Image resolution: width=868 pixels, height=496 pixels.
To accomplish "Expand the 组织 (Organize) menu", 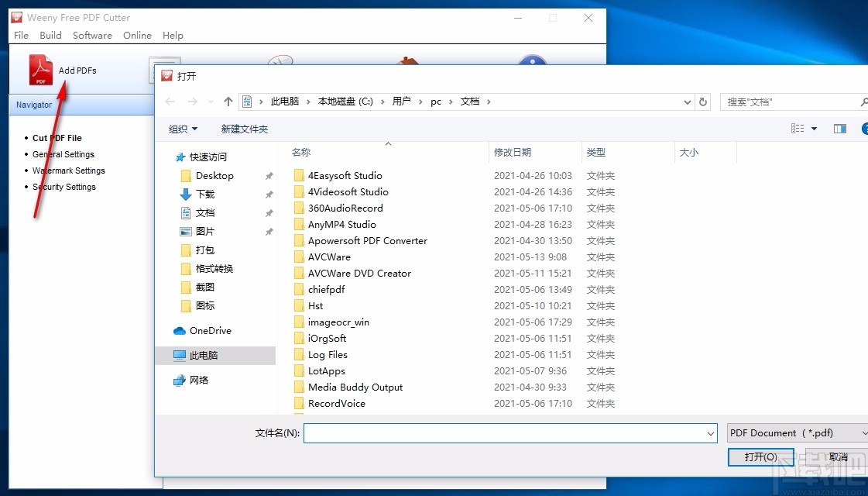I will tap(183, 129).
